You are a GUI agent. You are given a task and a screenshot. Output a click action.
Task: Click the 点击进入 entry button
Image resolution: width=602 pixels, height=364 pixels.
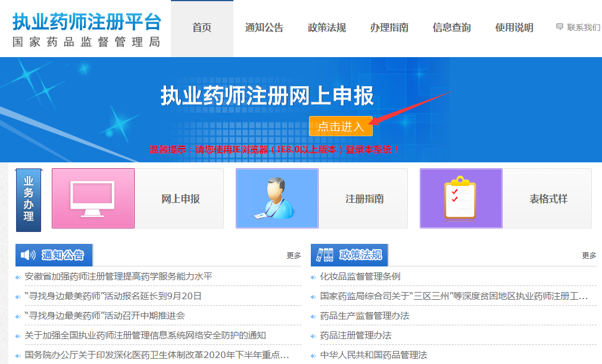coord(340,125)
